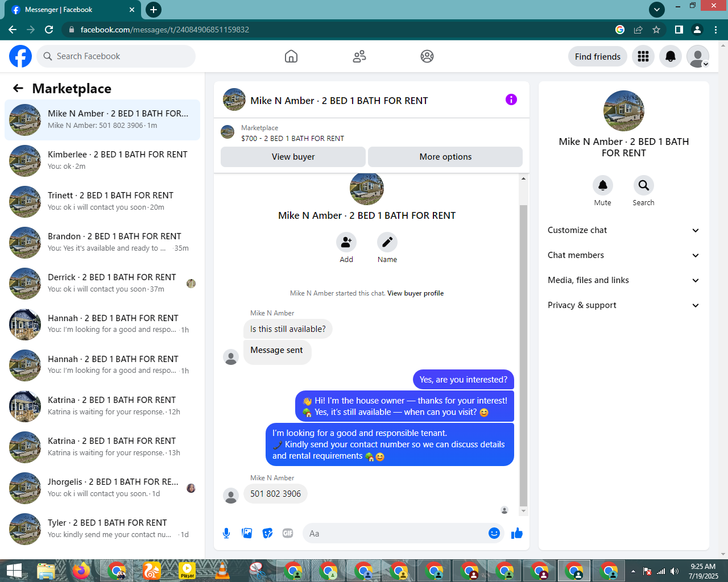Open the Google icon in the address bar
Screen dimensions: 728x582
click(x=620, y=30)
